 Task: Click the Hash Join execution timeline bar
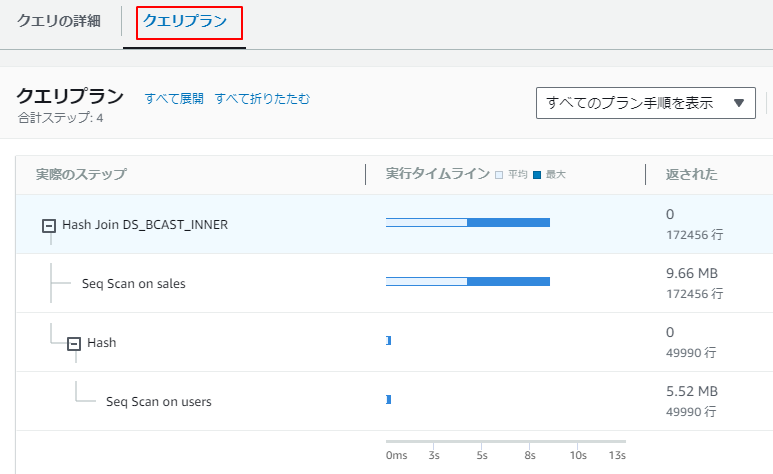click(x=467, y=222)
